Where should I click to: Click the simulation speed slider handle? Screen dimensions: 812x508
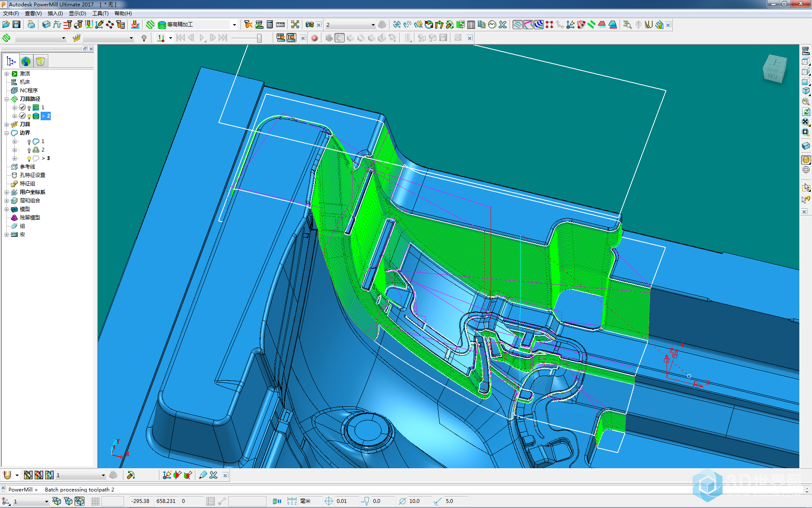click(259, 38)
